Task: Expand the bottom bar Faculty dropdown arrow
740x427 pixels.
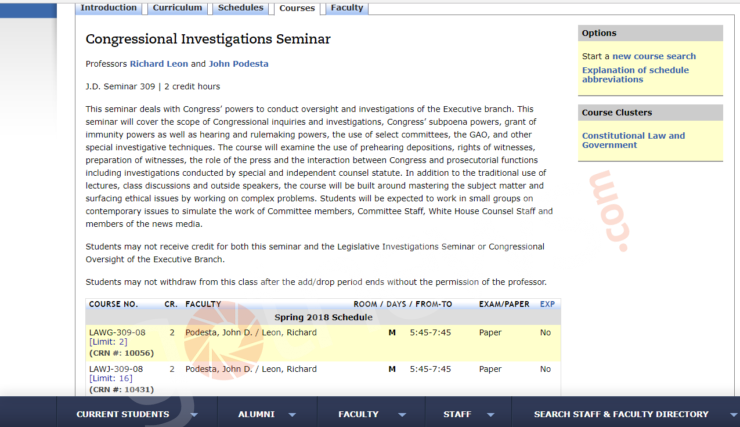Action: tap(402, 415)
